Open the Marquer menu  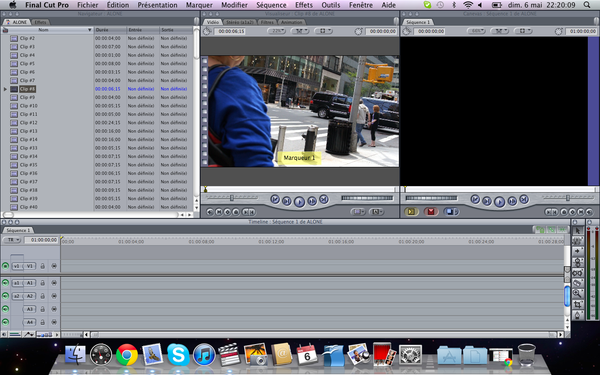[x=199, y=5]
